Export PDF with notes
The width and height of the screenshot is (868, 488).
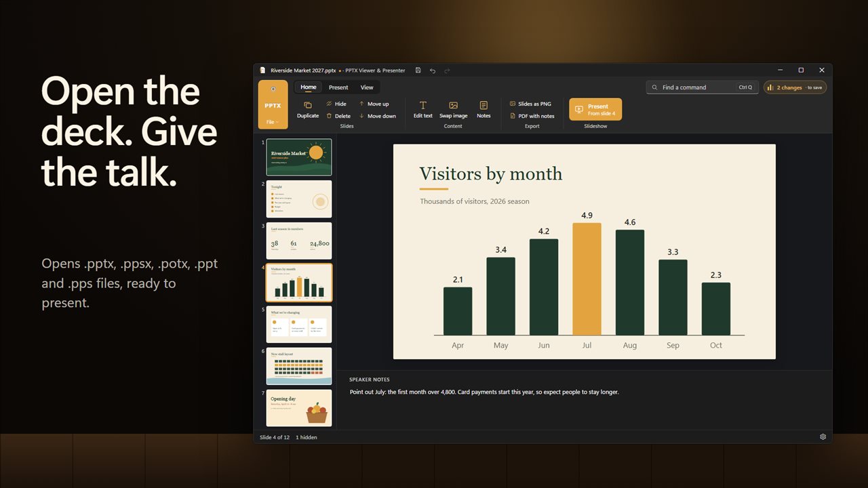(x=532, y=116)
